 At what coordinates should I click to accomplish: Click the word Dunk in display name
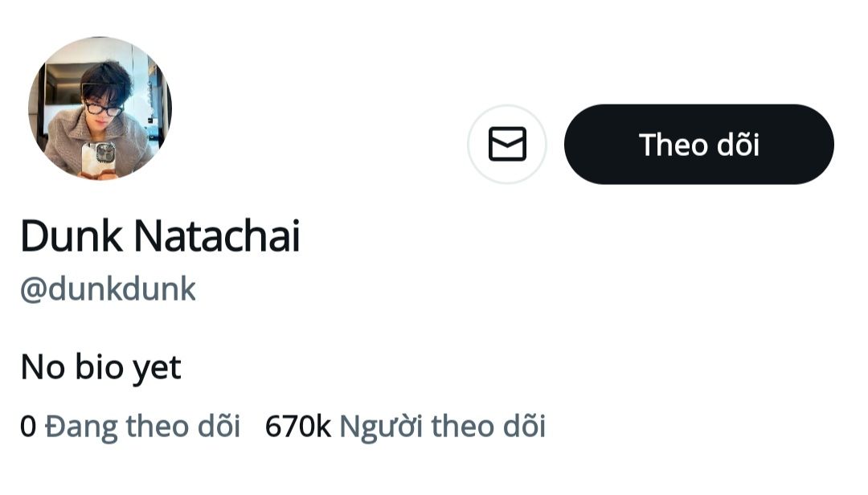click(71, 237)
